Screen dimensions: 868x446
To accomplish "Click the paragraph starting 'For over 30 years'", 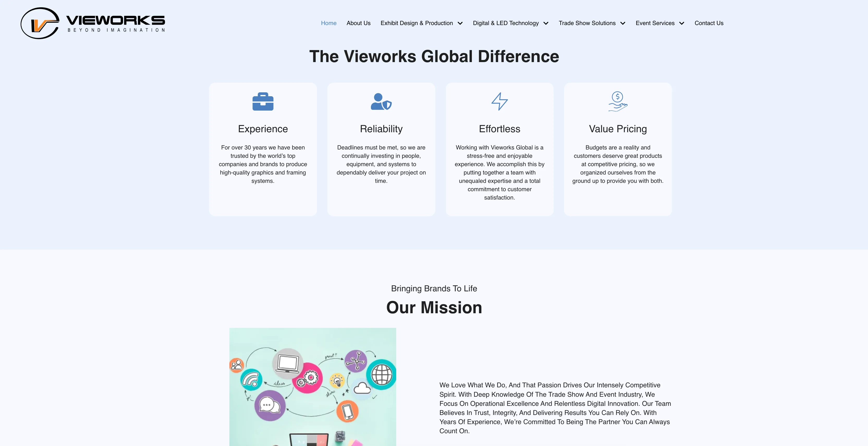I will point(263,164).
